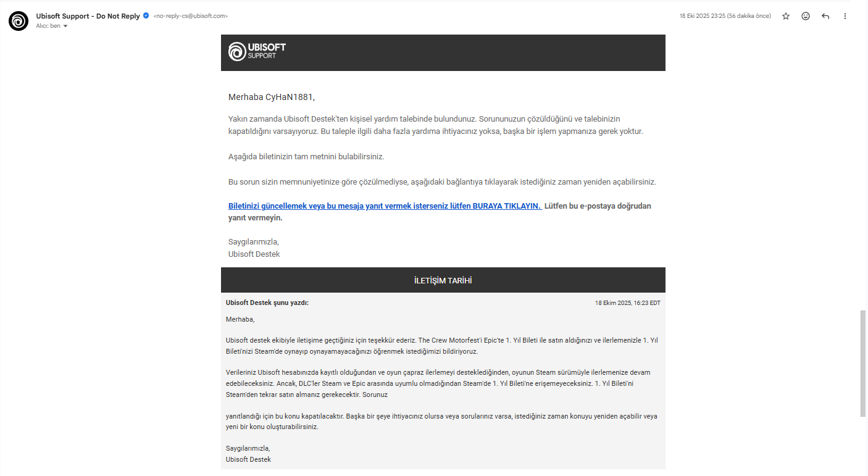Viewport: 868px width, 476px height.
Task: Star this Ubisoft Support email
Action: coord(786,16)
